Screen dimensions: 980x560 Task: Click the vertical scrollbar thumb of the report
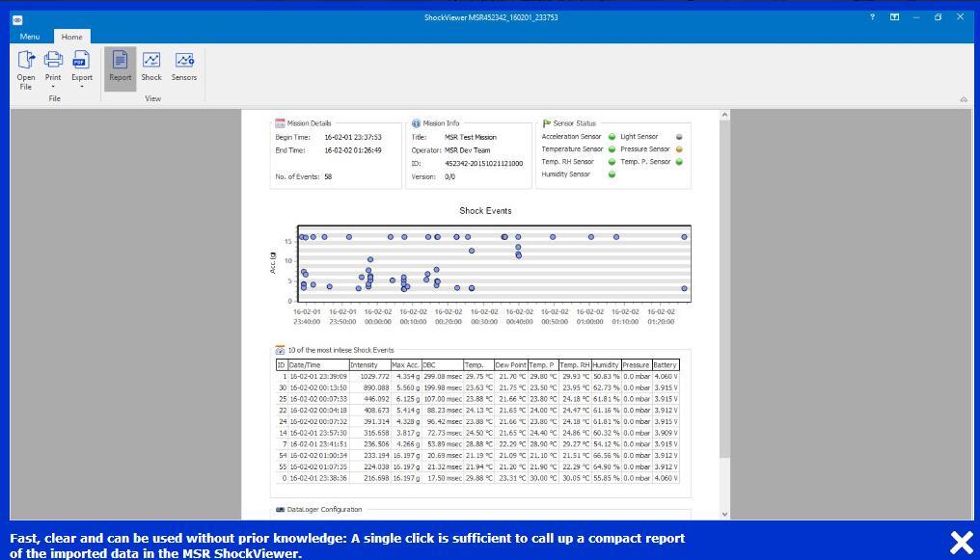(724, 289)
